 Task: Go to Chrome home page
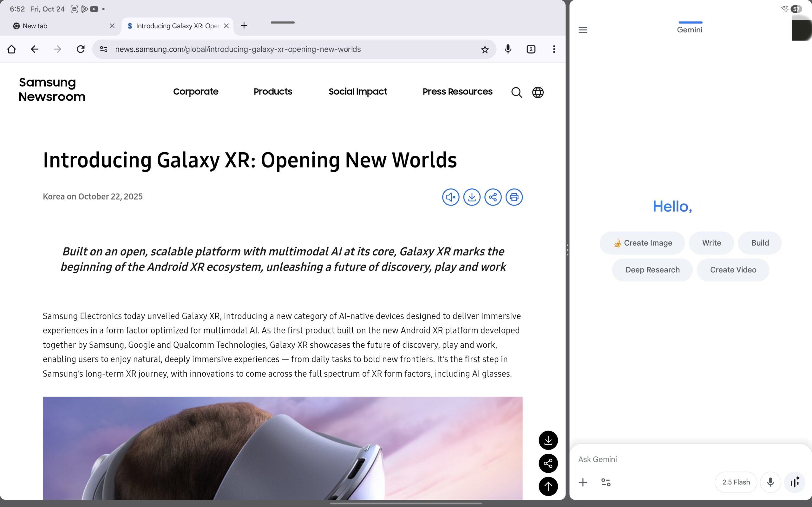click(11, 49)
